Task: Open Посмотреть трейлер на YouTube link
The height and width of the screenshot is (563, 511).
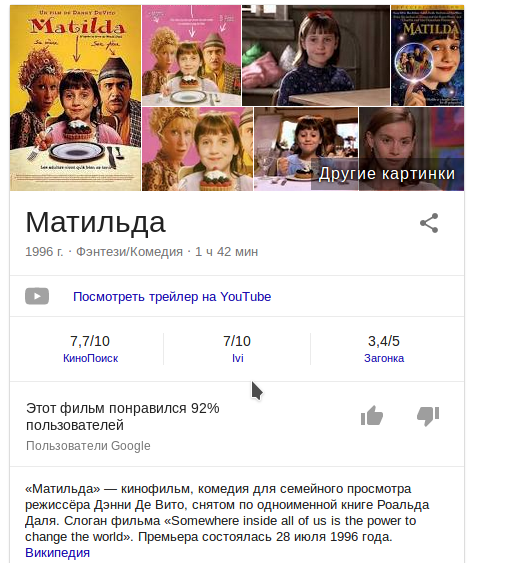Action: coord(172,297)
